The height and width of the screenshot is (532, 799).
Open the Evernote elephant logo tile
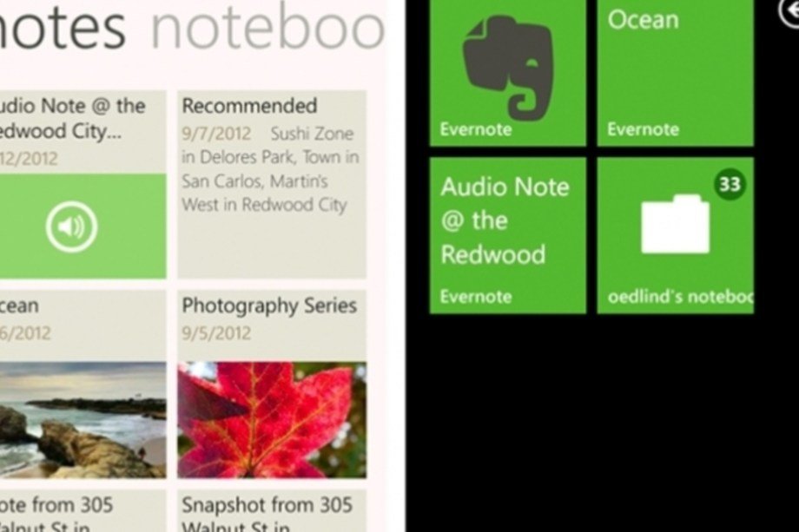(x=507, y=73)
